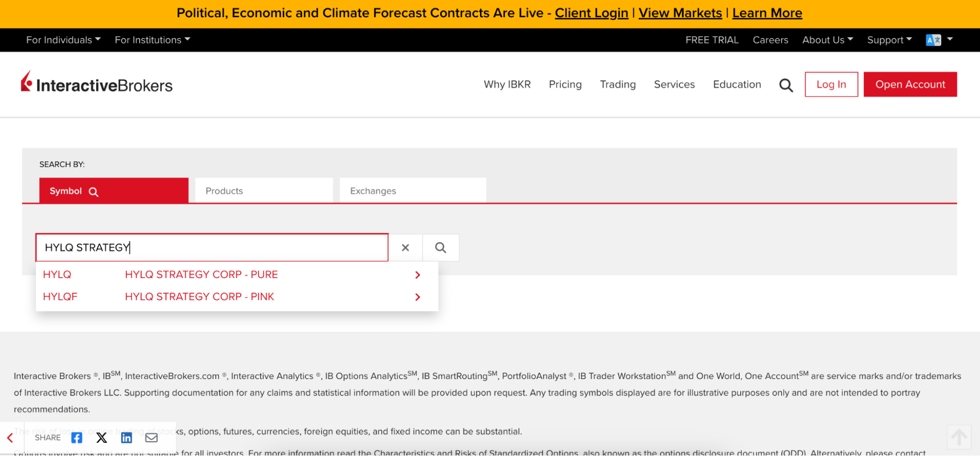Image resolution: width=980 pixels, height=456 pixels.
Task: Expand For Institutions dropdown
Action: click(x=152, y=40)
